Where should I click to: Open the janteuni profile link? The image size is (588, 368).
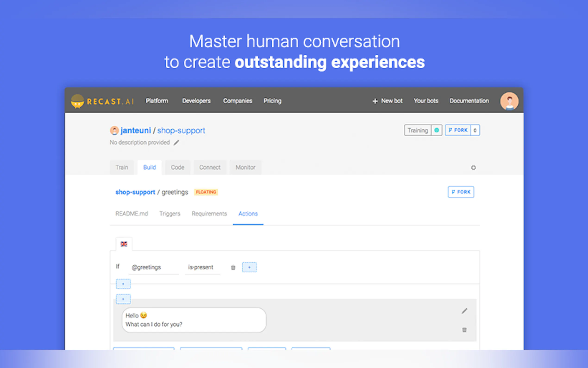136,130
